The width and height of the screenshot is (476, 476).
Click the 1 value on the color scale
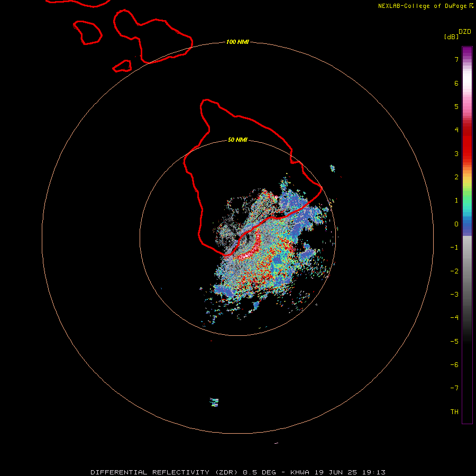[x=456, y=200]
